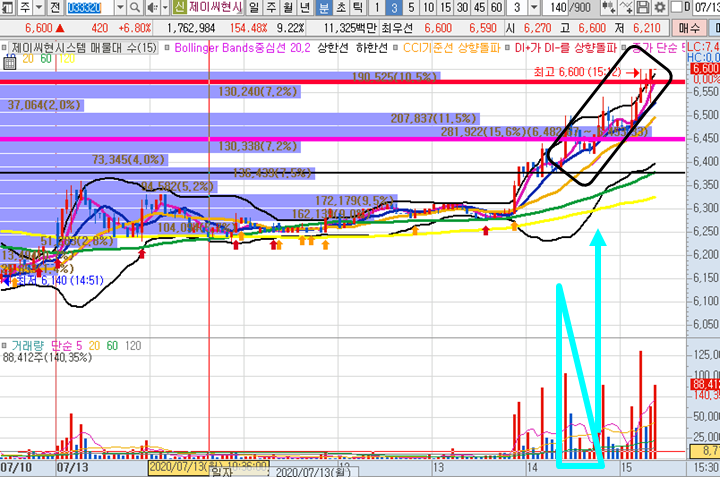This screenshot has height=477, width=720.
Task: Click the stock name 제이씨현시
Action: pyautogui.click(x=215, y=7)
